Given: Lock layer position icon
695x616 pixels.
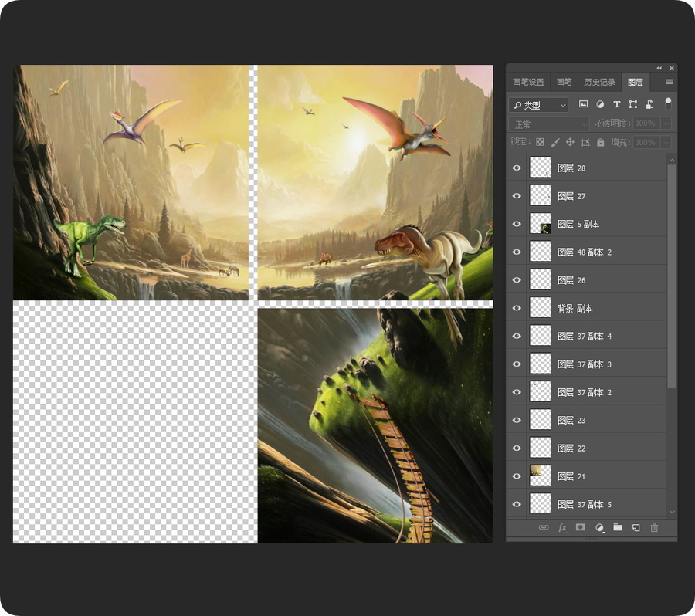Looking at the screenshot, I should click(x=570, y=142).
